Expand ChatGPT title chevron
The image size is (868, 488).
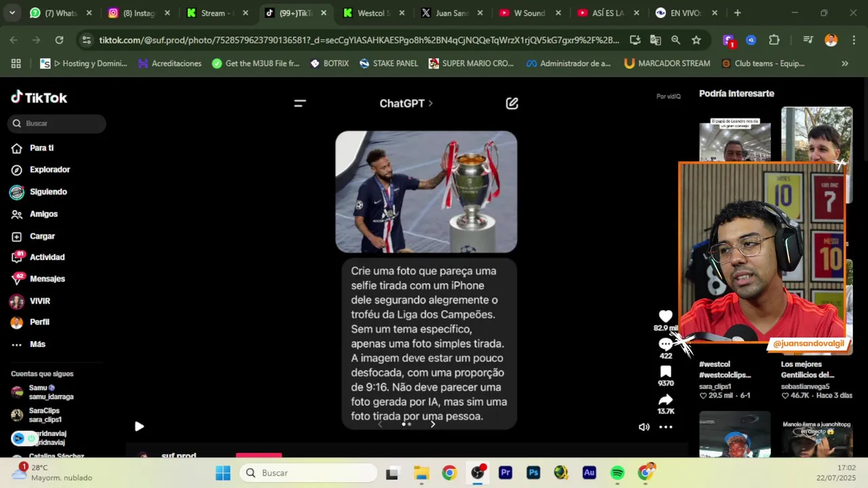coord(431,104)
